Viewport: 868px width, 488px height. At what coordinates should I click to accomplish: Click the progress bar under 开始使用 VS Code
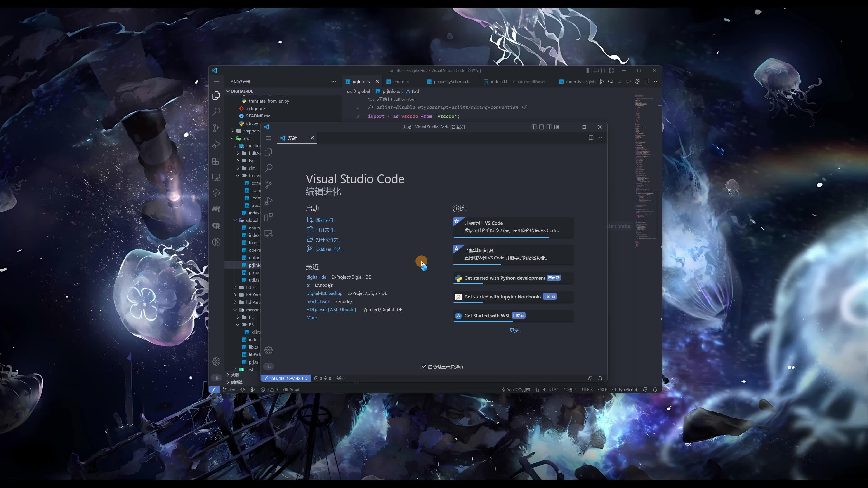501,237
